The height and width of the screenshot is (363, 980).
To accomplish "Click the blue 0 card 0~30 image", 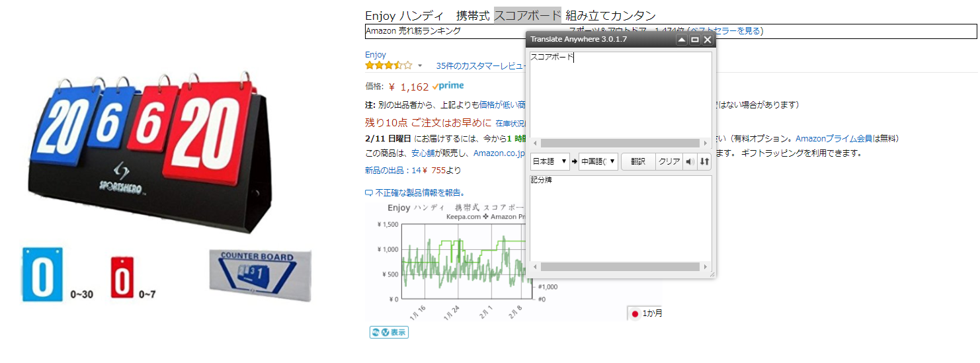I will click(x=43, y=274).
